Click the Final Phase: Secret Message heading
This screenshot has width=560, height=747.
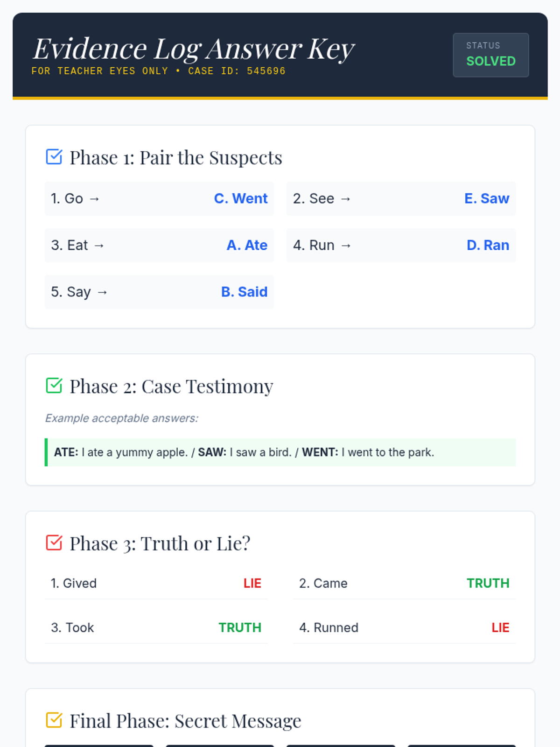coord(185,721)
